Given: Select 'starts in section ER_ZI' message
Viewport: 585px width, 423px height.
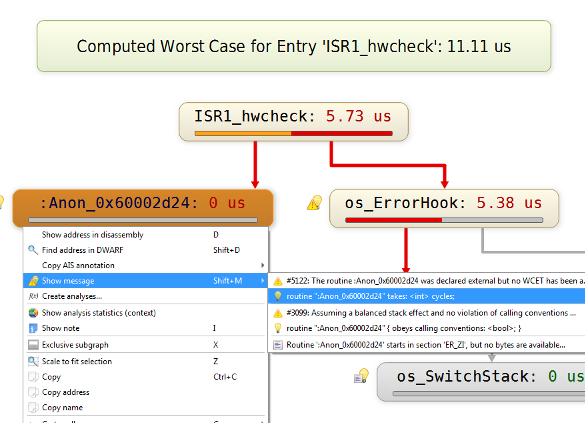Looking at the screenshot, I should point(427,345).
